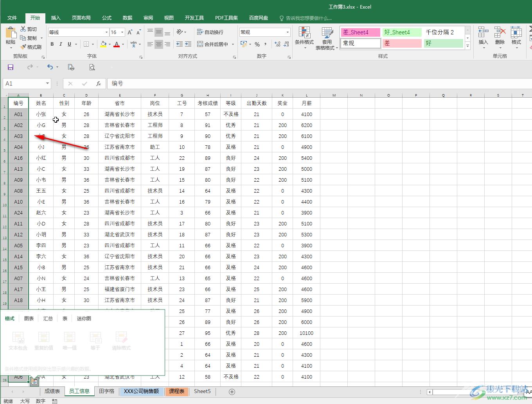Image resolution: width=532 pixels, height=404 pixels.
Task: Switch to the 页面布局 tab
Action: coord(81,18)
